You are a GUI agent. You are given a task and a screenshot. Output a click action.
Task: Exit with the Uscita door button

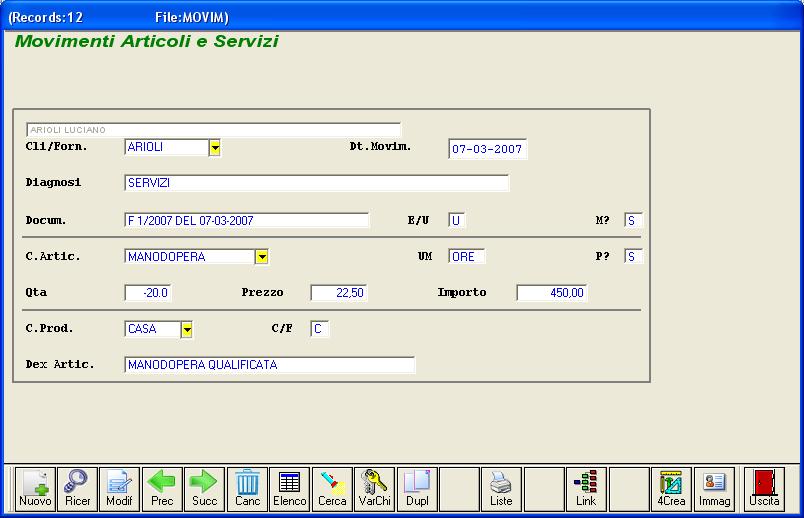pyautogui.click(x=764, y=489)
